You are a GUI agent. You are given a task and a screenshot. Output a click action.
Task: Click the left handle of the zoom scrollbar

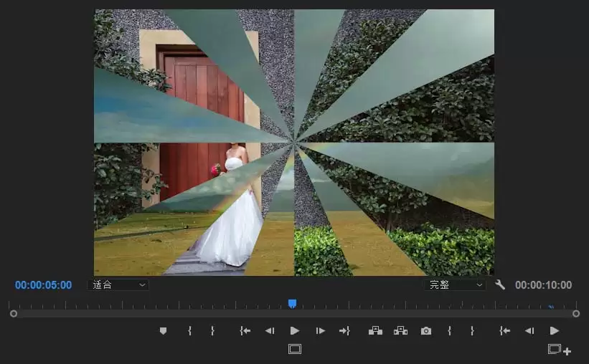coord(14,313)
